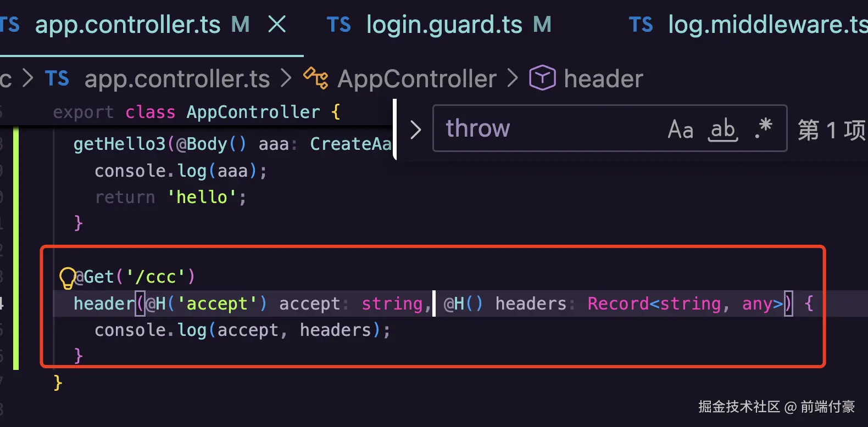Click the TS icon on login.guard.ts tab
The width and height of the screenshot is (868, 427).
click(338, 25)
